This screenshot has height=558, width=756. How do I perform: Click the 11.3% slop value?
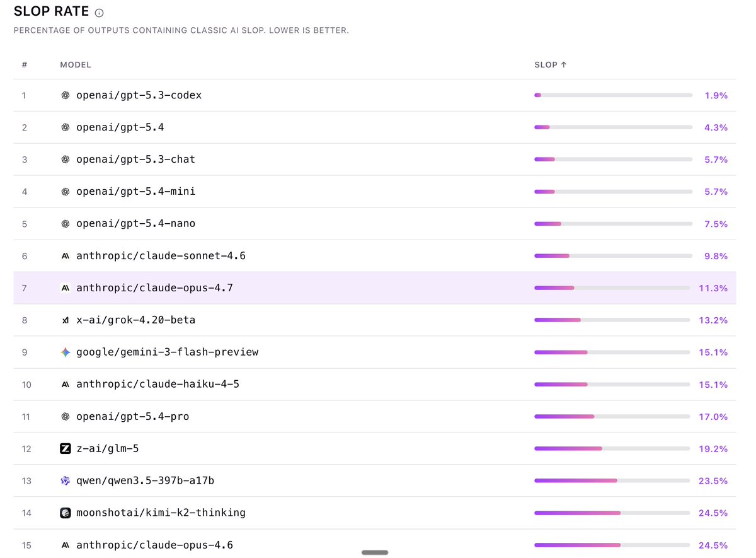713,288
